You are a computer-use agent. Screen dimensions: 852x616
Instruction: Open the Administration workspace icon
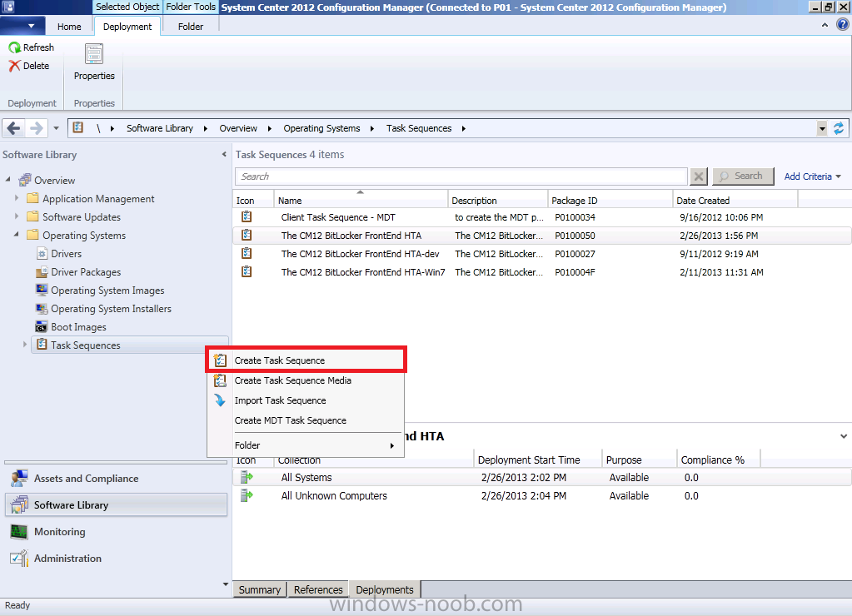point(19,558)
